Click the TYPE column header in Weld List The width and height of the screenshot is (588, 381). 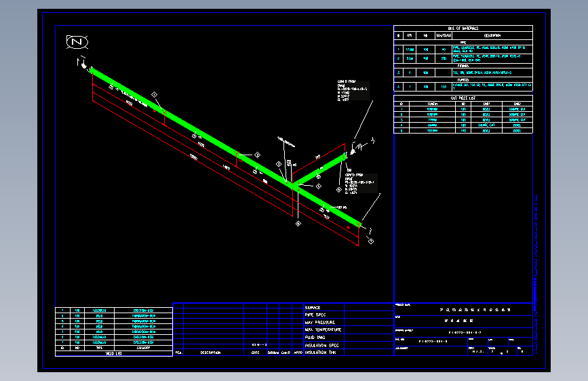(99, 348)
